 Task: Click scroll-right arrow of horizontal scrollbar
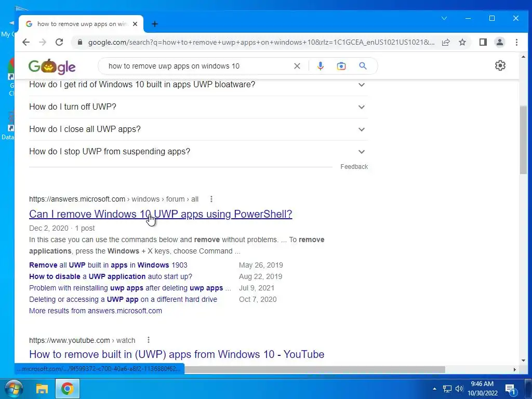[515, 369]
